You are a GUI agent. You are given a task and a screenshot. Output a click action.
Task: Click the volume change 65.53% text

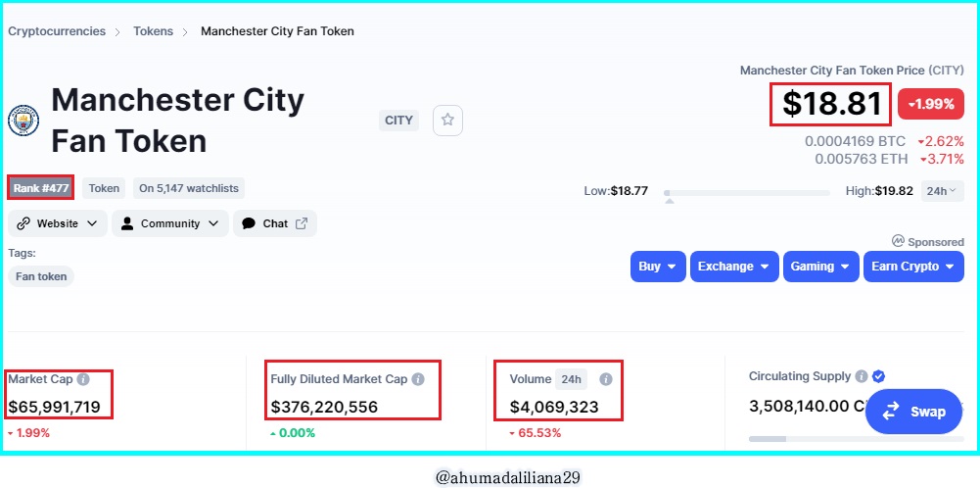(x=536, y=433)
